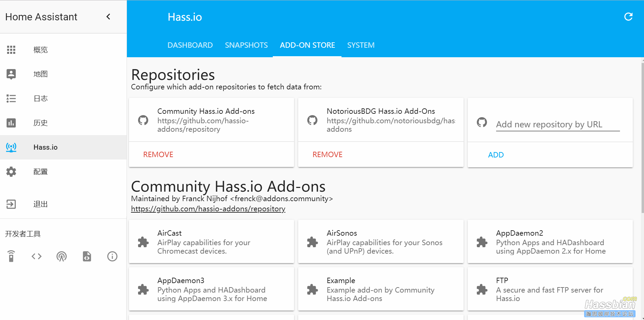Image resolution: width=644 pixels, height=320 pixels.
Task: Click the AppDaemon2 puzzle-piece icon
Action: pyautogui.click(x=482, y=242)
